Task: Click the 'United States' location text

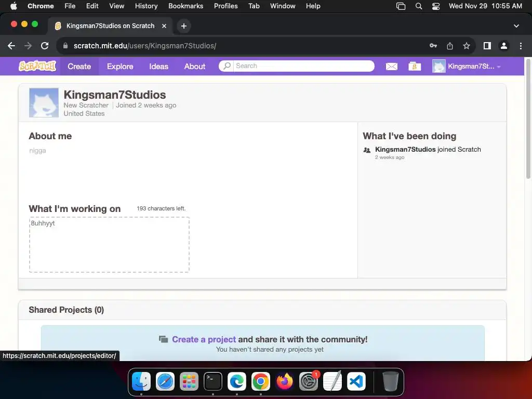Action: pos(84,114)
